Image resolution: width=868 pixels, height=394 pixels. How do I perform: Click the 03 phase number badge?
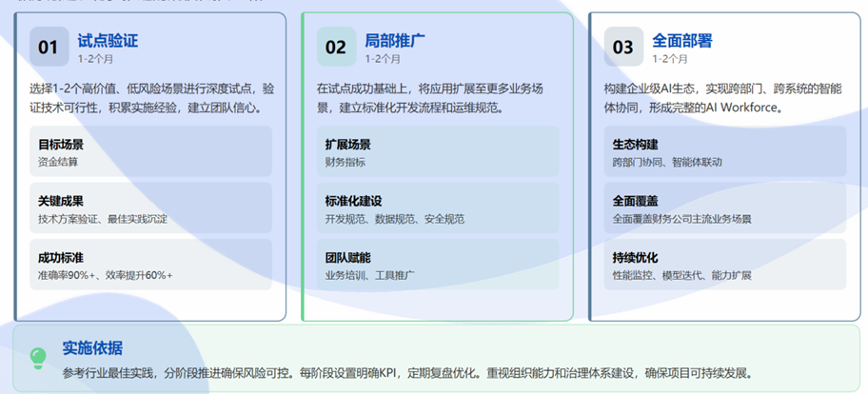[623, 47]
